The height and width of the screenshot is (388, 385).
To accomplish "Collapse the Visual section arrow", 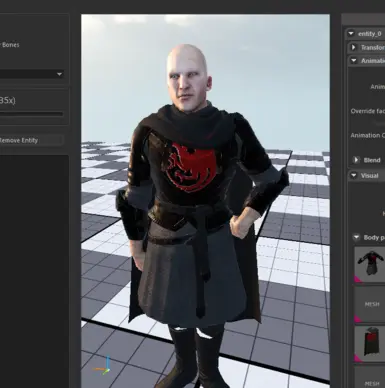I will [x=353, y=175].
